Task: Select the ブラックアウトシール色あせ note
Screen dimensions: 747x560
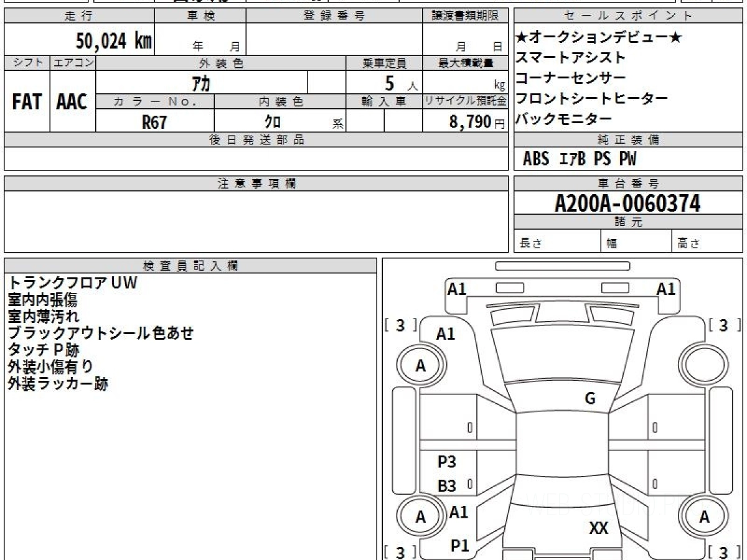Action: coord(101,334)
